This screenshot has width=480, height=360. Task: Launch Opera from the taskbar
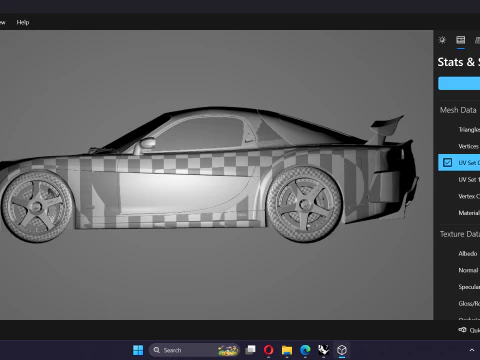(269, 350)
